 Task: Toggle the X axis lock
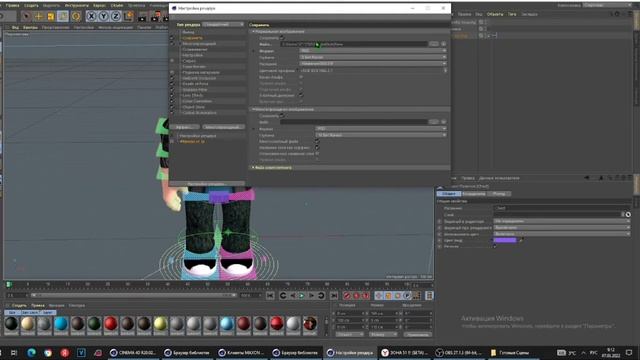[91, 16]
